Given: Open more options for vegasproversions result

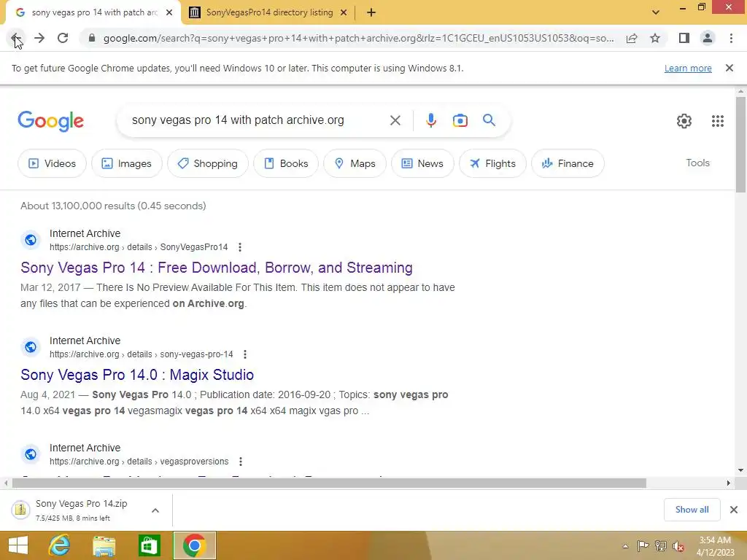Looking at the screenshot, I should [241, 462].
